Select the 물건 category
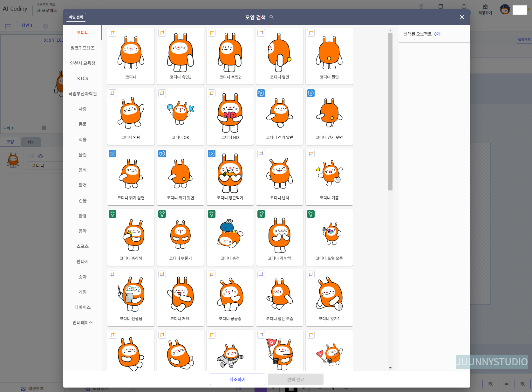Viewport: 532px width, 392px height. (x=83, y=155)
